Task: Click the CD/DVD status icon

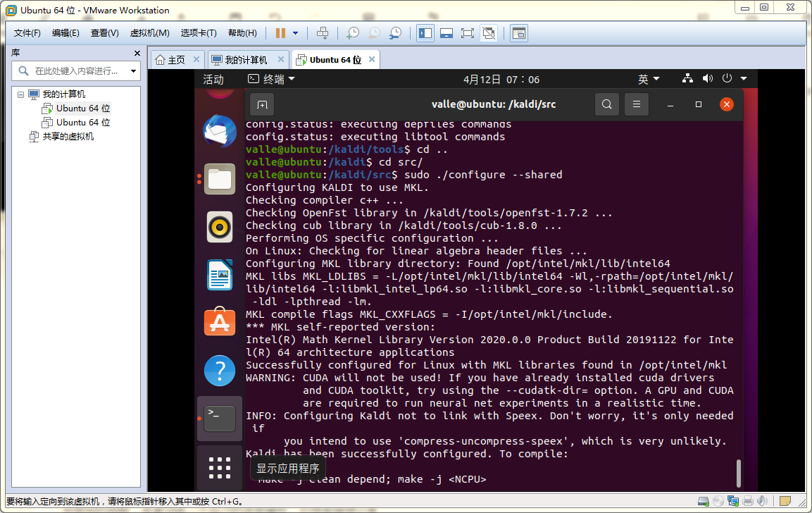Action: click(718, 501)
